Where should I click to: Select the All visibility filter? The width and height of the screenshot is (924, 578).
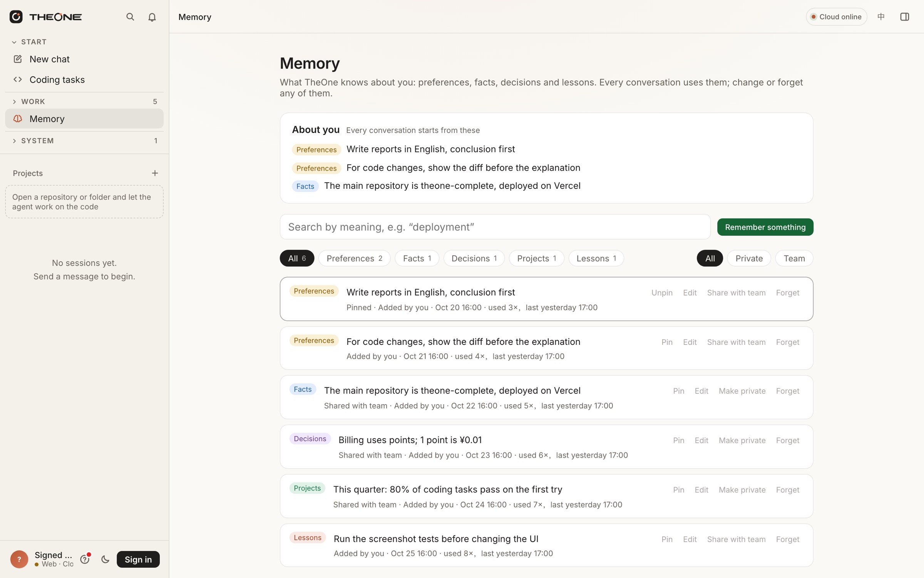click(x=710, y=258)
